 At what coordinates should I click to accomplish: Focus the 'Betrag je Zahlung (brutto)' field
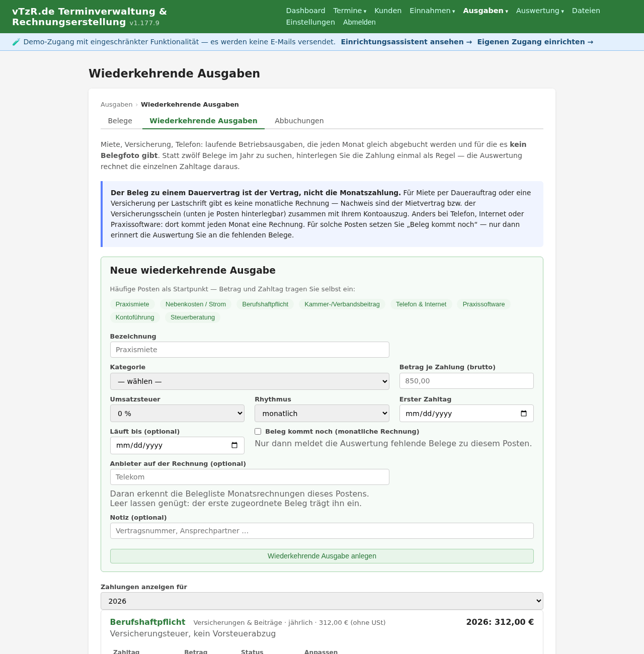466,381
